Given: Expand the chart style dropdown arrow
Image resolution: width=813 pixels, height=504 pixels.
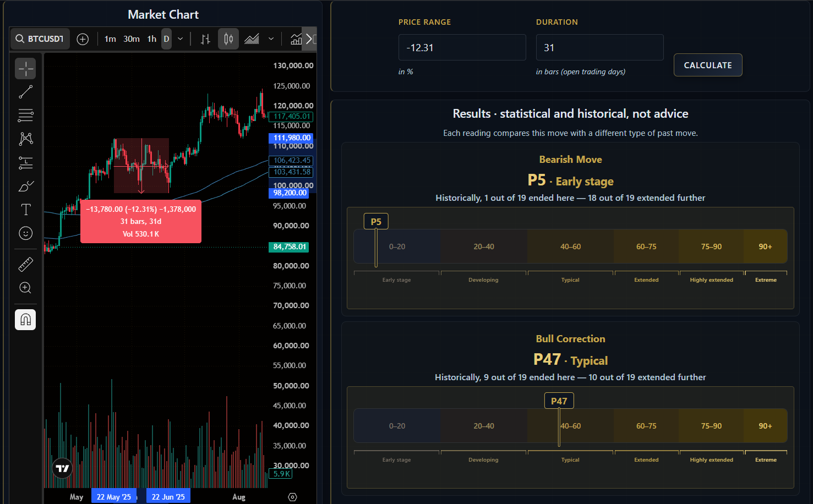Looking at the screenshot, I should pyautogui.click(x=271, y=39).
